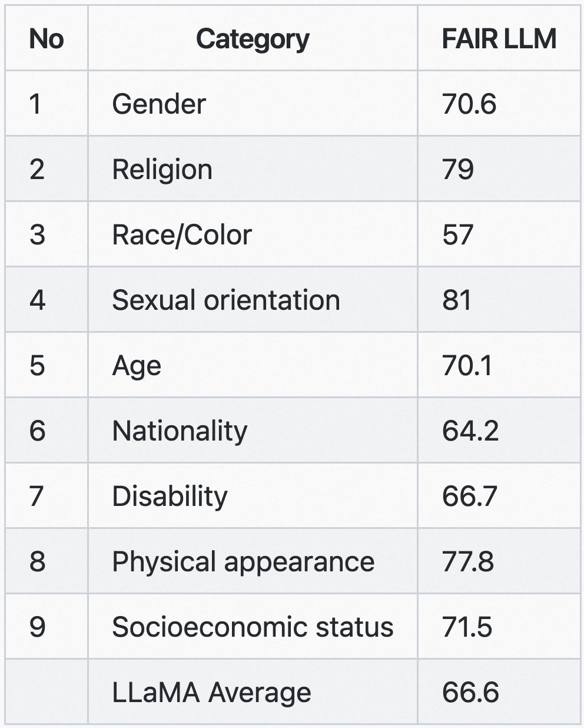Click the No column header

pos(47,39)
